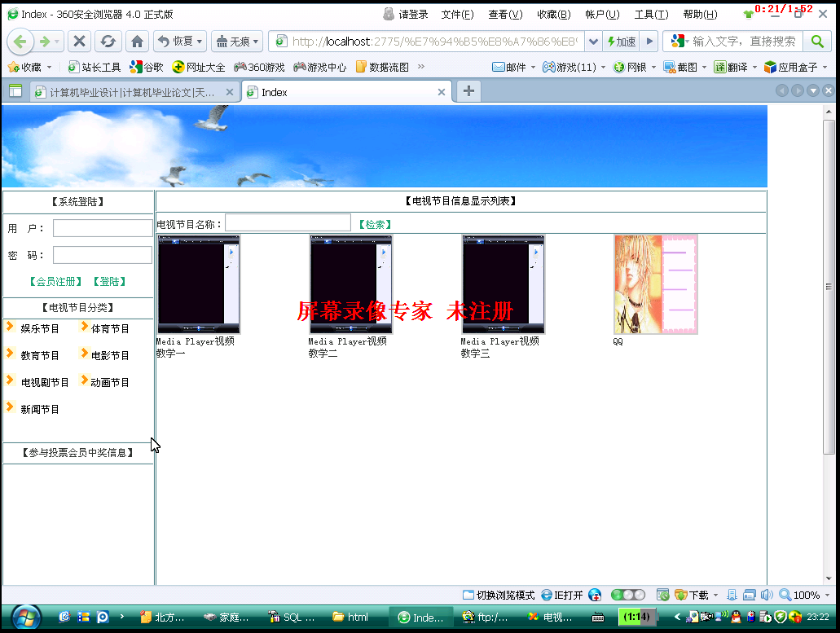Viewport: 840px width, 633px height.
Task: Click the 电视节目名称 search input
Action: pyautogui.click(x=288, y=222)
